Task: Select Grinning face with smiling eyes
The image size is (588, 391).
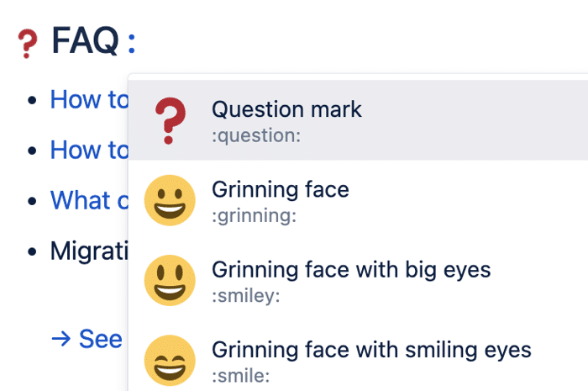Action: [x=358, y=360]
